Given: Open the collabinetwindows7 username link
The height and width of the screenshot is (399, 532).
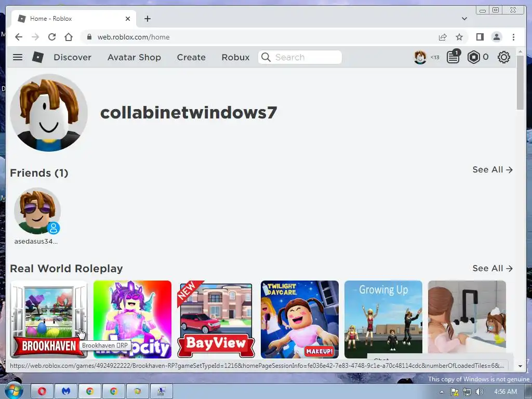Looking at the screenshot, I should point(189,113).
